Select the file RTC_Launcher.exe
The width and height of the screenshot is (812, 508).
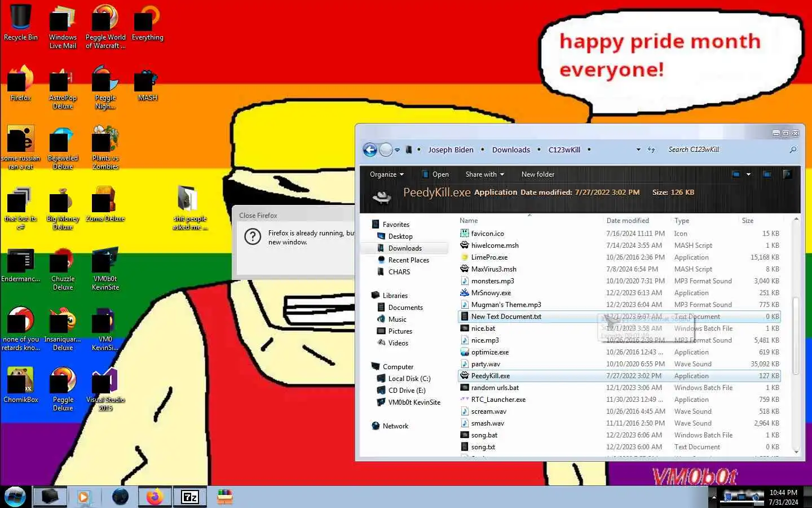(x=620, y=399)
